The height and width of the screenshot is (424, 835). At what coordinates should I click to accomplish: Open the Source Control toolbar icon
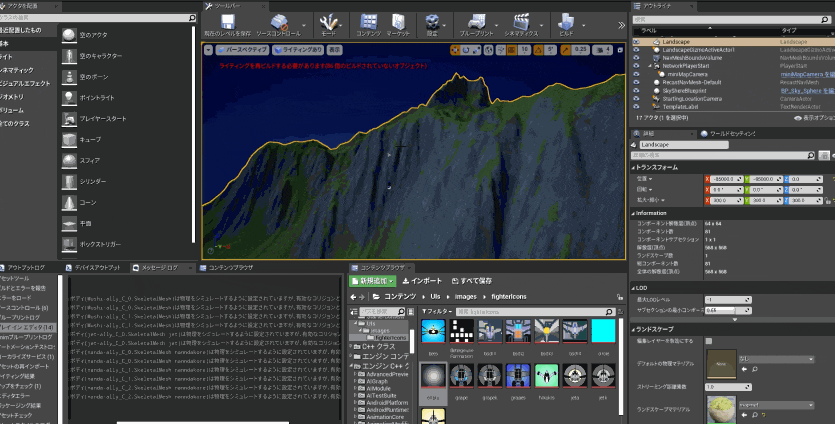point(278,22)
